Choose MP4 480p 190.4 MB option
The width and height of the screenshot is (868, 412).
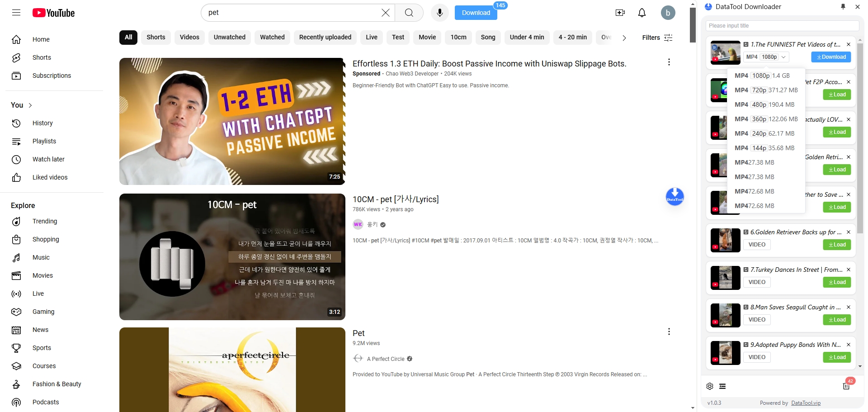coord(766,104)
